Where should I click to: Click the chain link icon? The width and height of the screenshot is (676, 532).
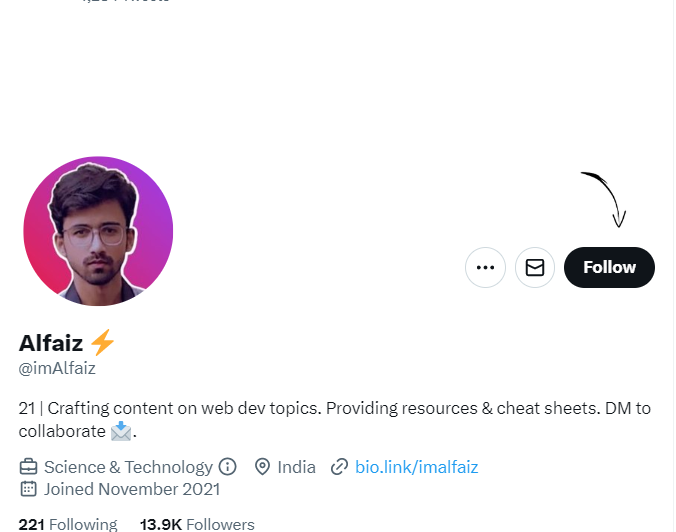pos(339,467)
